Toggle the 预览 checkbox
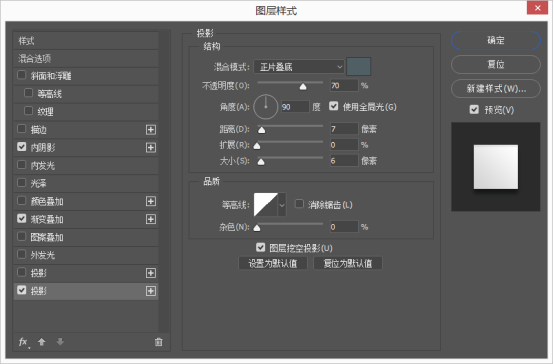This screenshot has width=554, height=364. click(x=474, y=109)
